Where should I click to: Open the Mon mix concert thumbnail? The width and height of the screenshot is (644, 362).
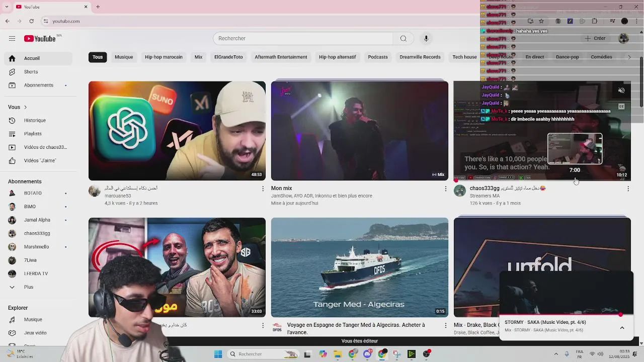(x=359, y=131)
